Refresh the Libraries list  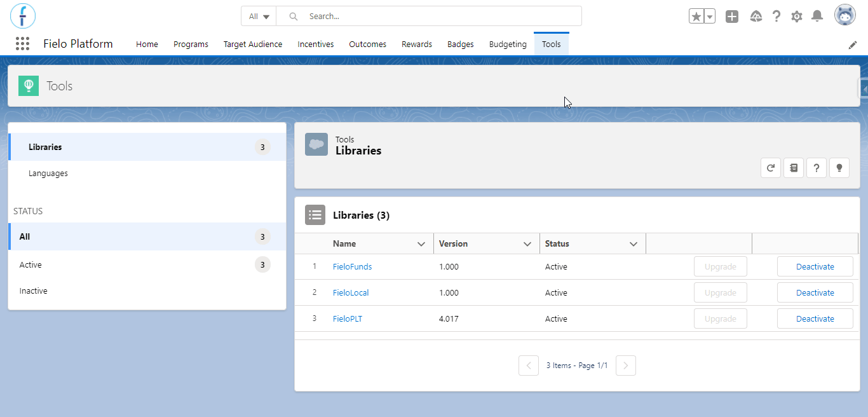[x=771, y=168]
